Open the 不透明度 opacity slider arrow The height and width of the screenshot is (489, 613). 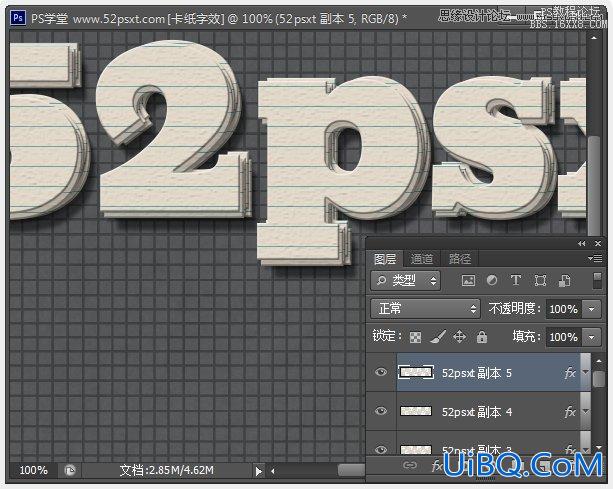pyautogui.click(x=591, y=309)
